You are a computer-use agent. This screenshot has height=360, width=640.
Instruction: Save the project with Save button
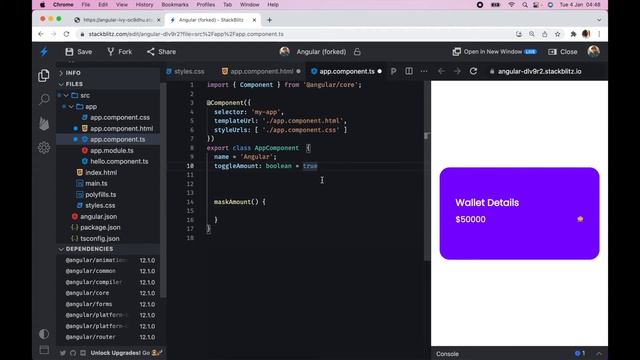79,52
